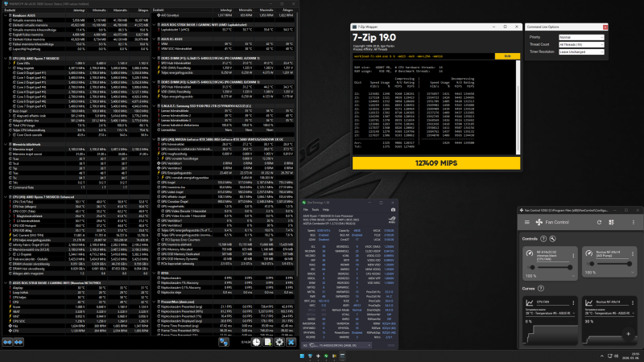This screenshot has width=644, height=362.
Task: Open Noctua NF-A9x14 curve temperature source dropdown
Action: (x=609, y=313)
